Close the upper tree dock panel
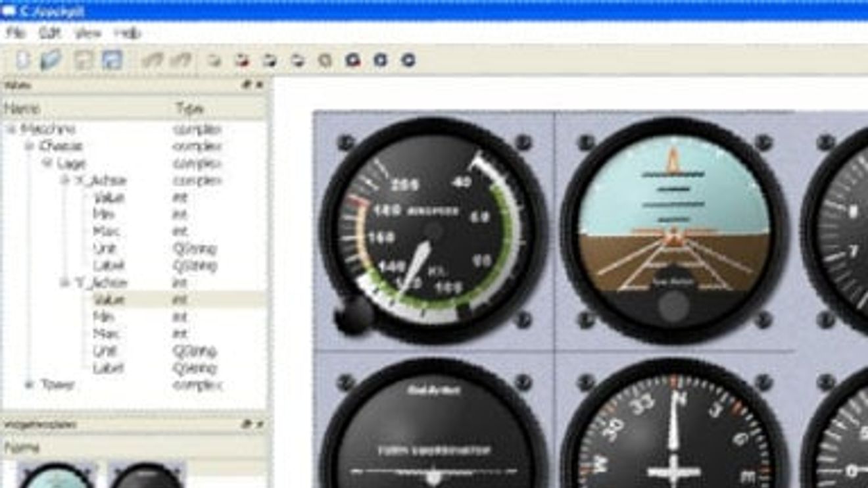 (x=259, y=85)
